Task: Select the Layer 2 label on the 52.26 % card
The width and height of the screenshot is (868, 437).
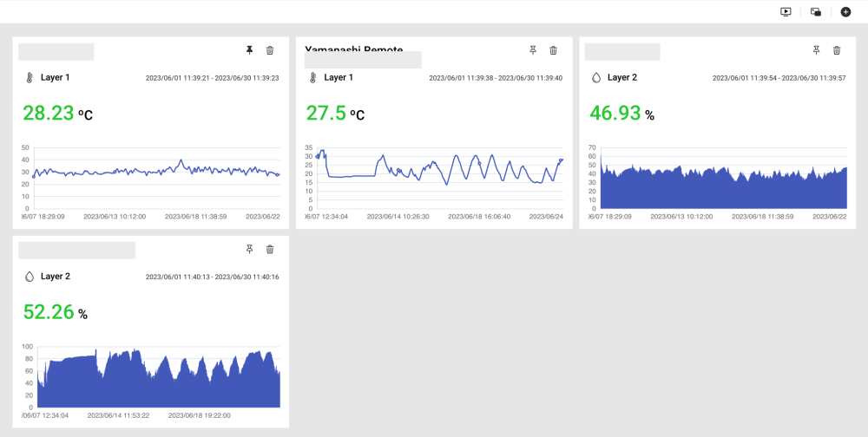Action: tap(56, 277)
